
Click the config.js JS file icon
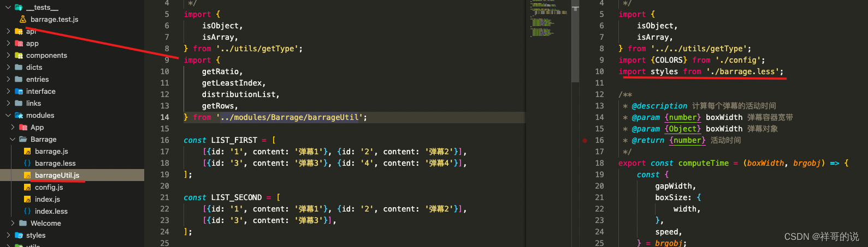point(27,188)
